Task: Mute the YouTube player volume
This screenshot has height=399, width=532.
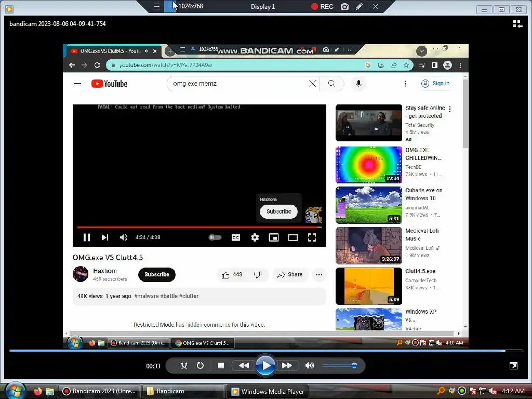Action: coord(124,237)
